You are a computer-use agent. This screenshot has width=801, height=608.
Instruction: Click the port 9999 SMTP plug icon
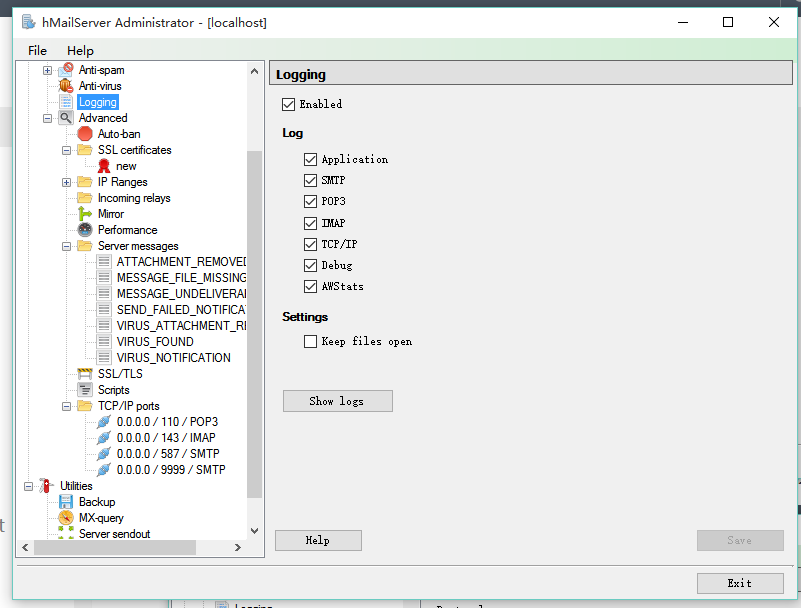(x=104, y=470)
